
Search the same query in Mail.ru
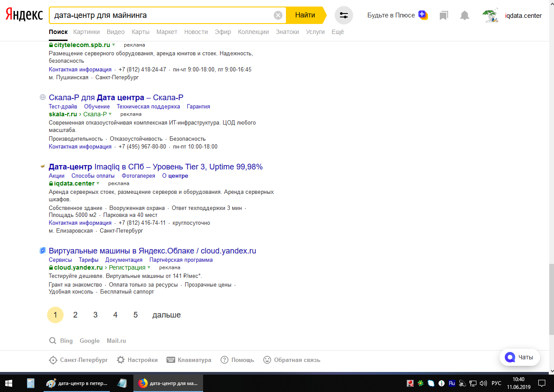[x=116, y=341]
